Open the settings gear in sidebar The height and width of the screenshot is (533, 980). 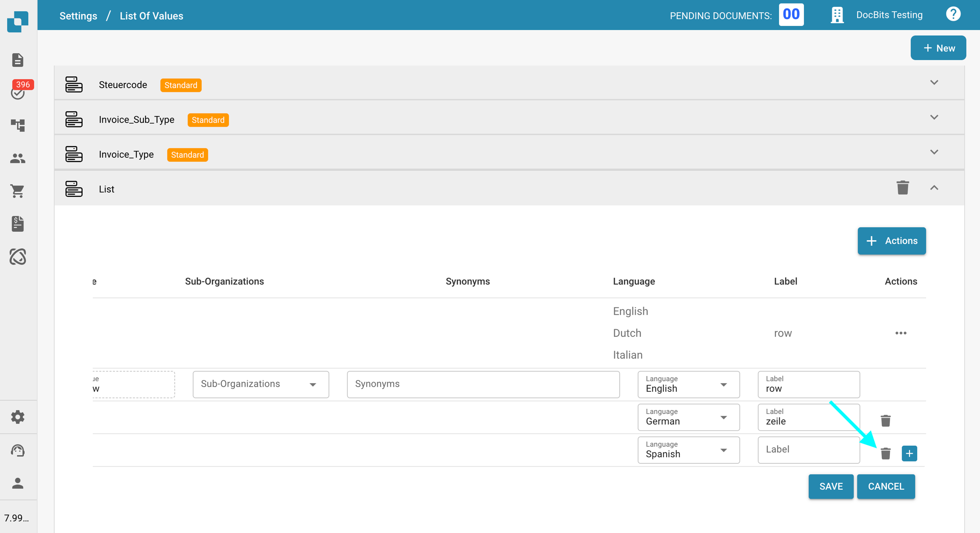pos(17,417)
